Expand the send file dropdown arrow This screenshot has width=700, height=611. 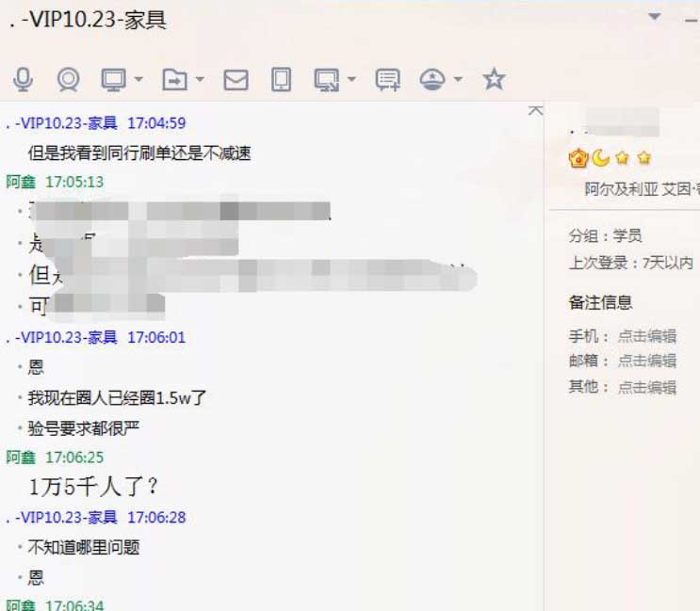pyautogui.click(x=200, y=79)
